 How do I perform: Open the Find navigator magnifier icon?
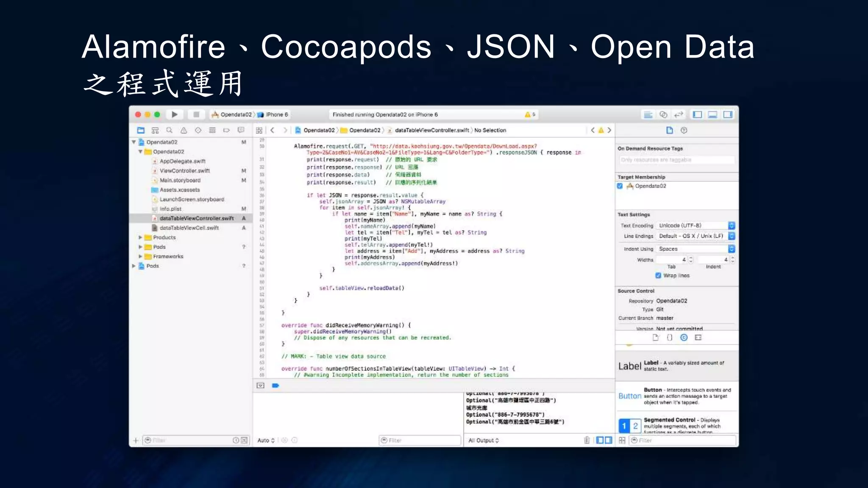click(x=169, y=130)
